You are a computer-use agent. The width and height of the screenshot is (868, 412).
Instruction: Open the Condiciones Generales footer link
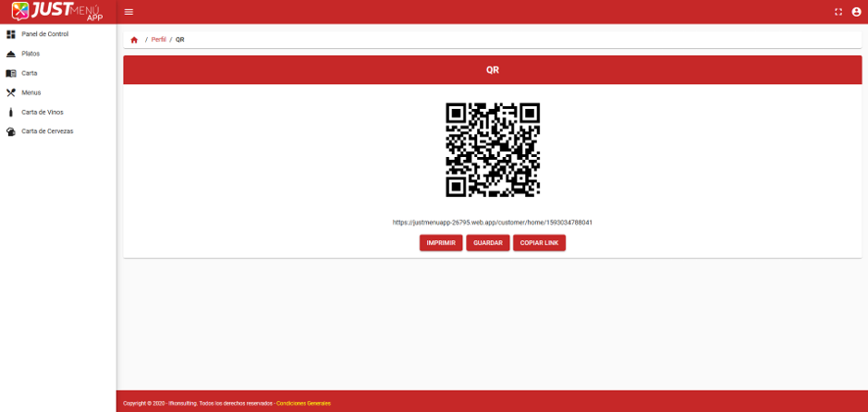pyautogui.click(x=303, y=404)
